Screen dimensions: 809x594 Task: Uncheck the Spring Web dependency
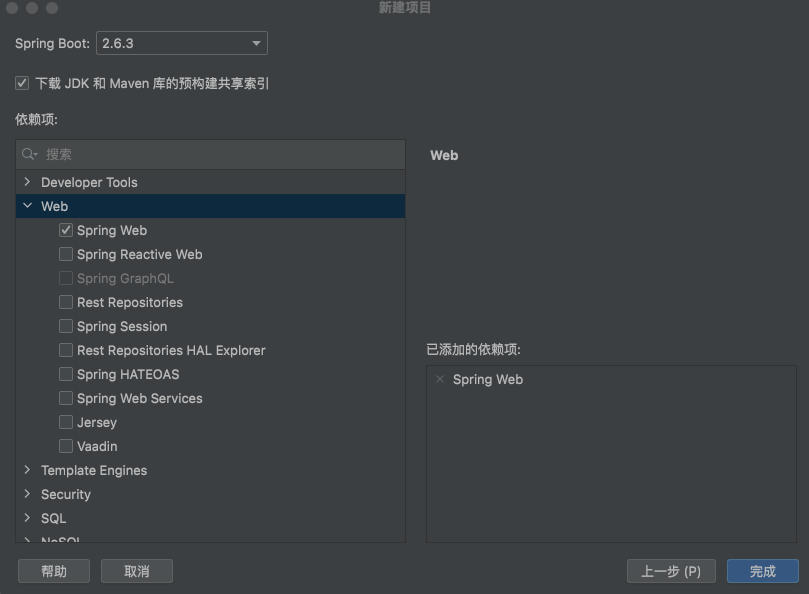pos(66,230)
